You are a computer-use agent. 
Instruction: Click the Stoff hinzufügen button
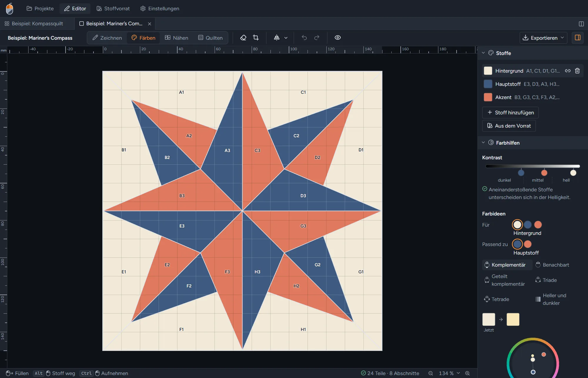[510, 113]
